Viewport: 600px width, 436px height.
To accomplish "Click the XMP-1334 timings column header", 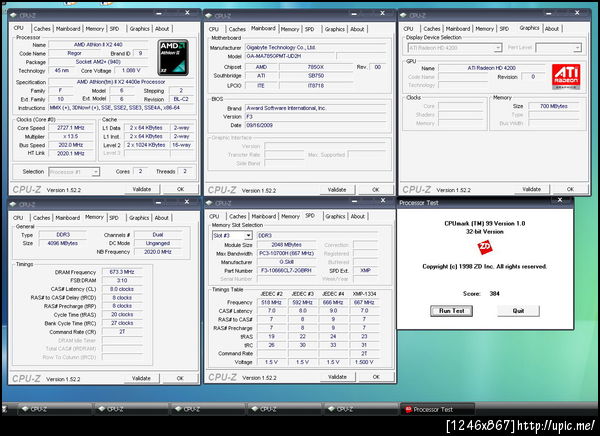I will tap(364, 294).
